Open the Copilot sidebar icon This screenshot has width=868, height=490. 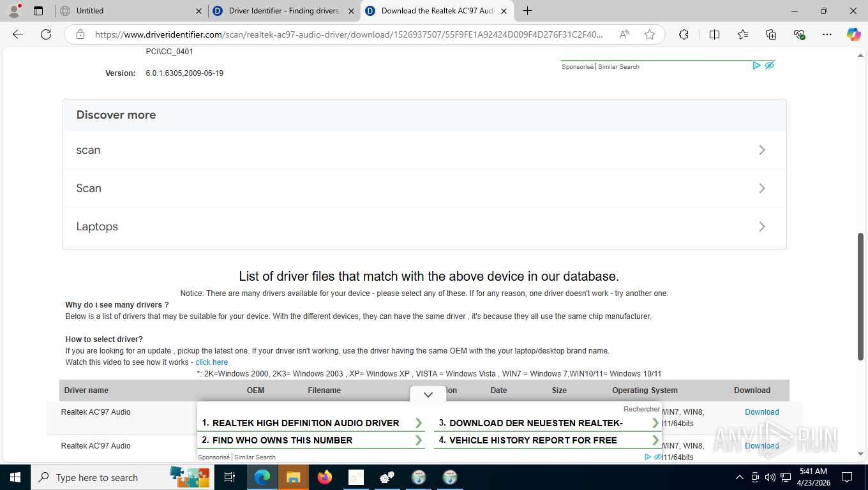[x=853, y=34]
